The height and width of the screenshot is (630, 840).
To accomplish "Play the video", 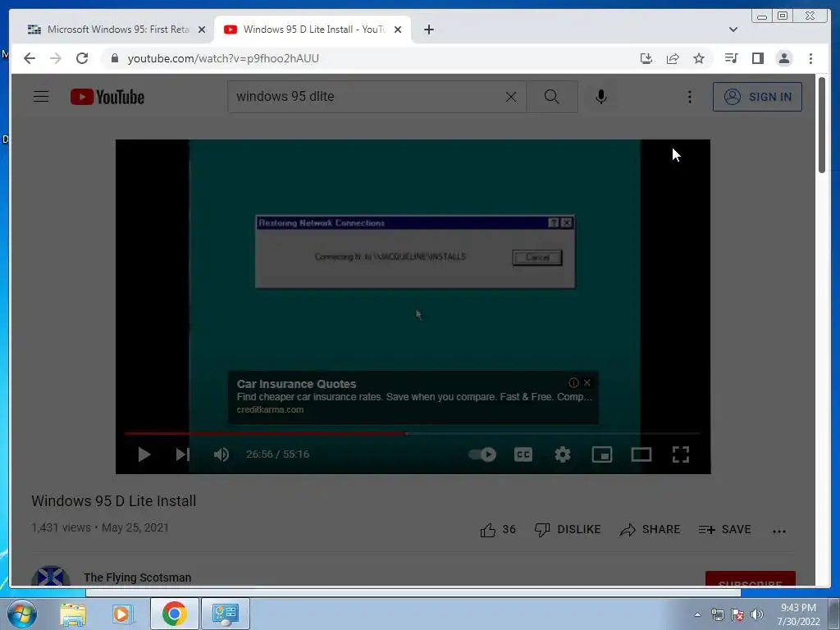I will click(x=144, y=454).
